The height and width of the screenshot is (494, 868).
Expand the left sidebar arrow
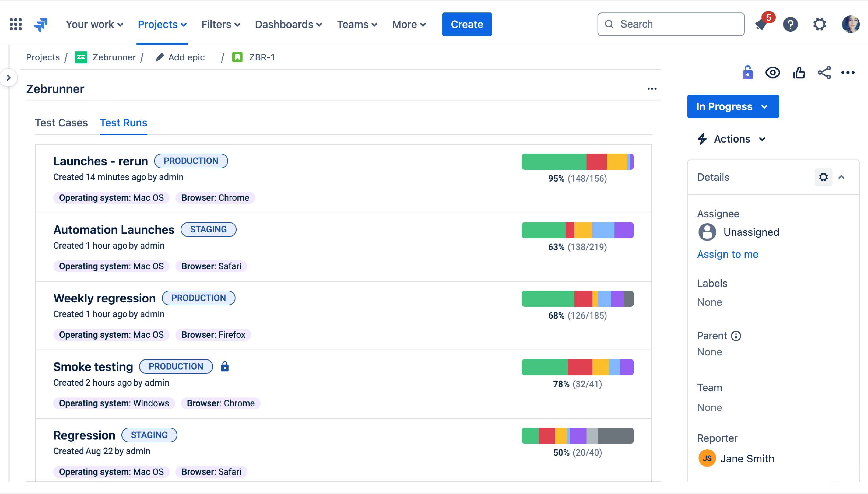[8, 78]
